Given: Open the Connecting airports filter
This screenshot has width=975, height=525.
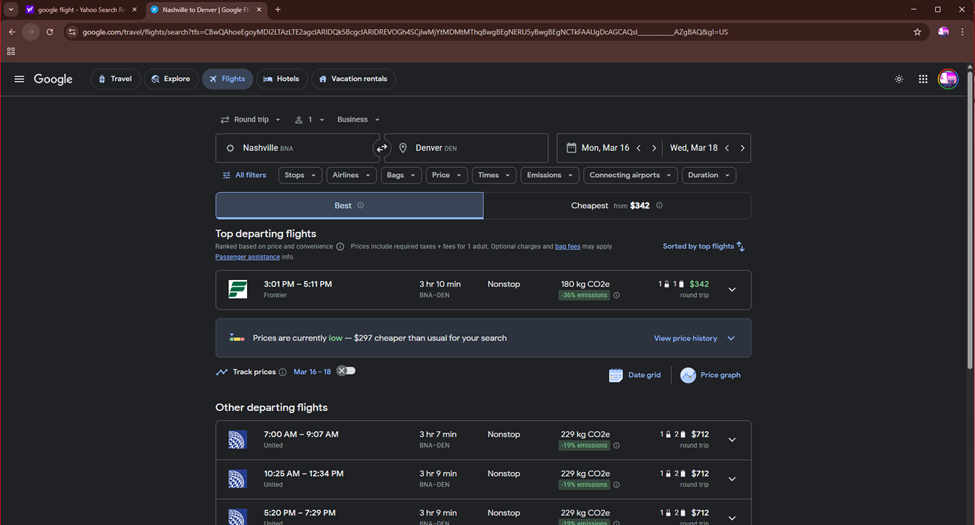Looking at the screenshot, I should tap(631, 175).
